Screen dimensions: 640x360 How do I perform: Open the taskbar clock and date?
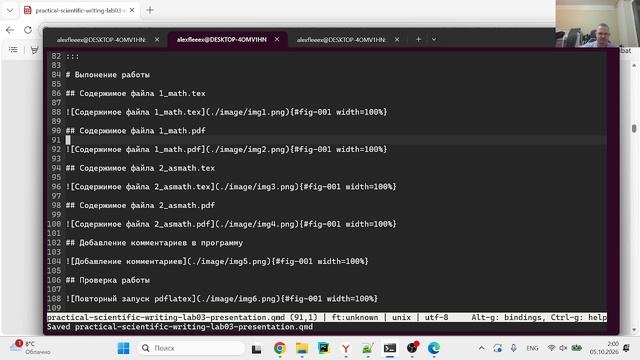604,348
